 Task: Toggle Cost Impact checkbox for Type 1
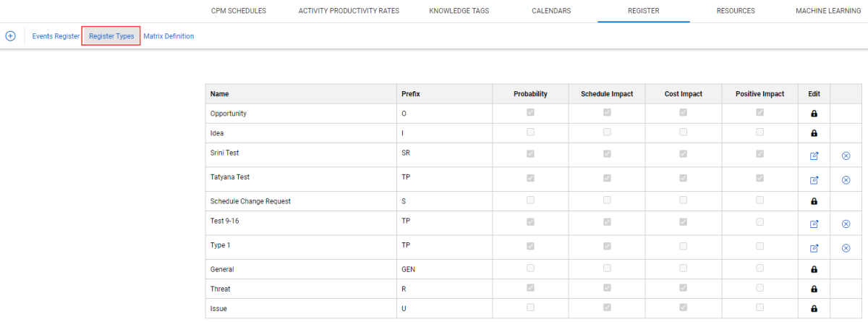click(x=683, y=246)
